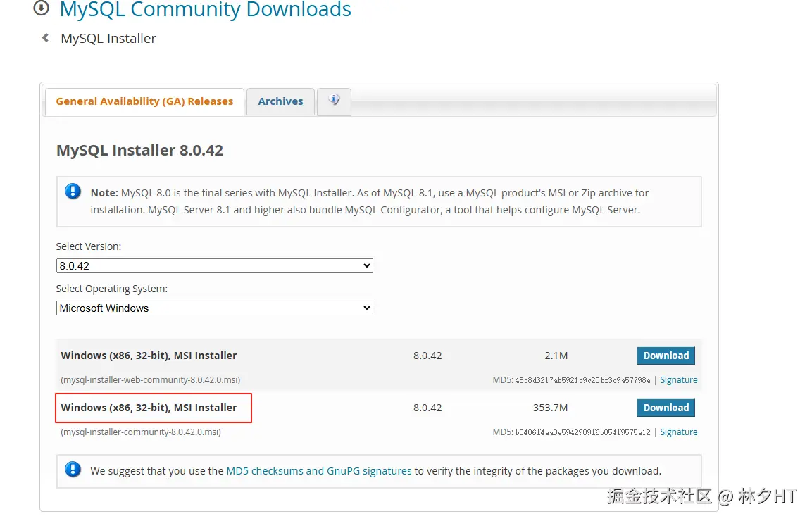This screenshot has height=521, width=812.
Task: Click the info icon beside the MD5 suggestion
Action: click(x=73, y=469)
